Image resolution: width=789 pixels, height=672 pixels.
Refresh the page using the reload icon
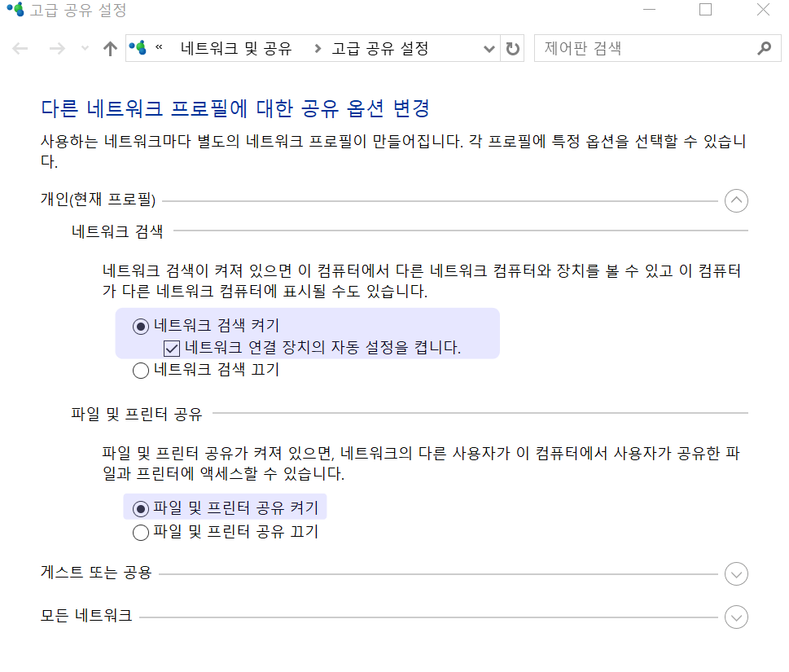(x=512, y=49)
